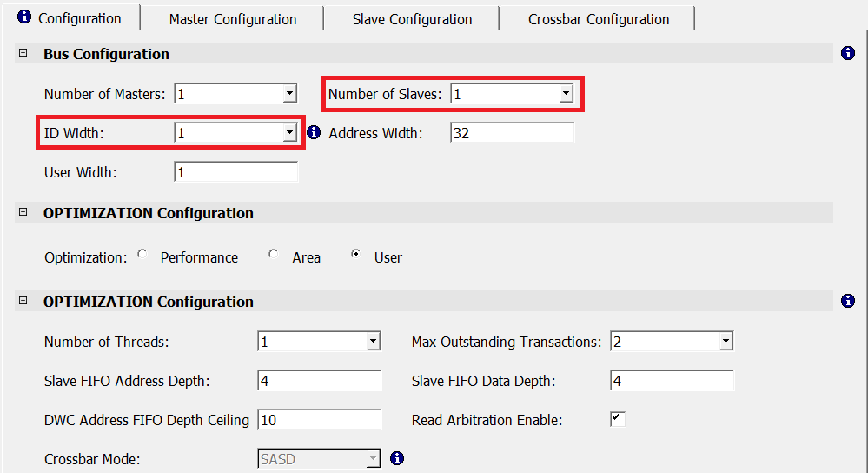Open the Number of Masters dropdown
Image resolution: width=868 pixels, height=473 pixels.
click(x=289, y=94)
